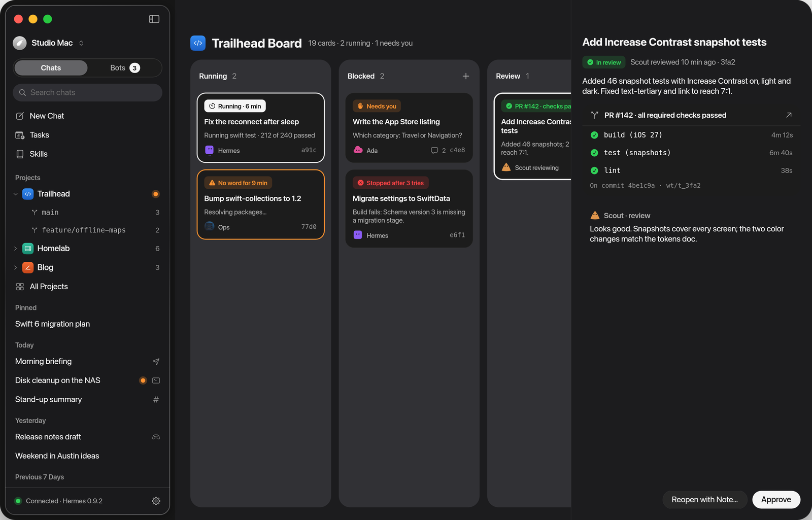Click Approve button
The image size is (812, 520).
[776, 500]
